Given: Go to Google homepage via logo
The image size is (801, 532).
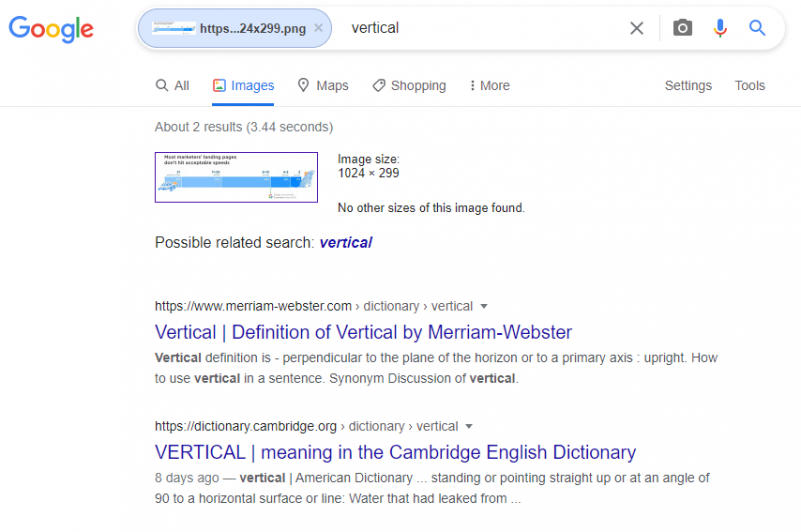Looking at the screenshot, I should [x=51, y=29].
